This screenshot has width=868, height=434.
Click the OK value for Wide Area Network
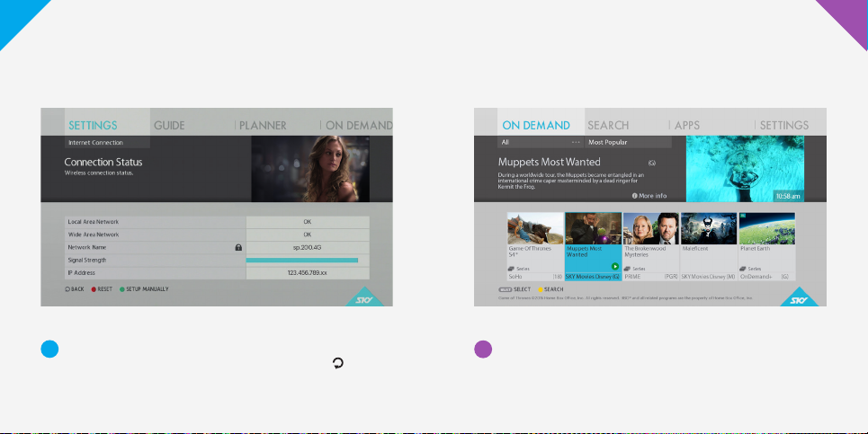[x=308, y=235]
